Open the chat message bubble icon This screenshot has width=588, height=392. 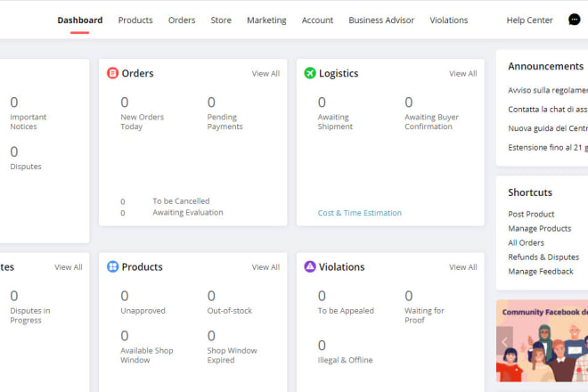[x=574, y=20]
